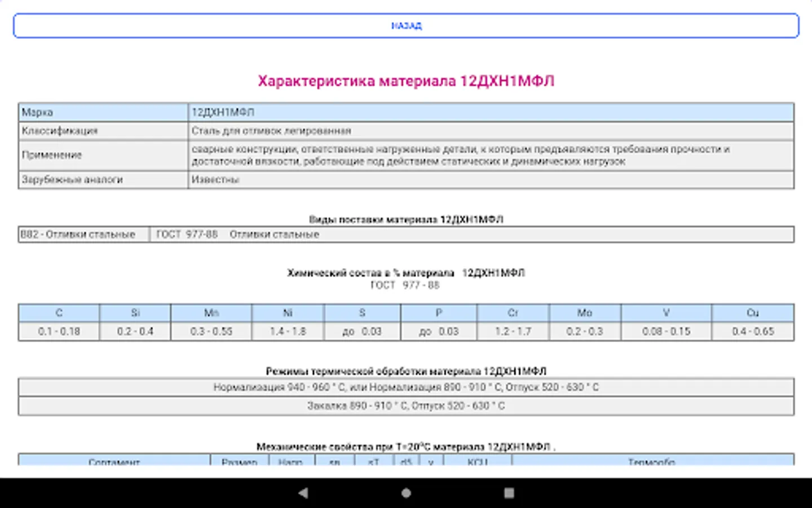Screen dimensions: 812x508
Task: Click the copper value "0.4 - 0.65"
Action: point(753,331)
